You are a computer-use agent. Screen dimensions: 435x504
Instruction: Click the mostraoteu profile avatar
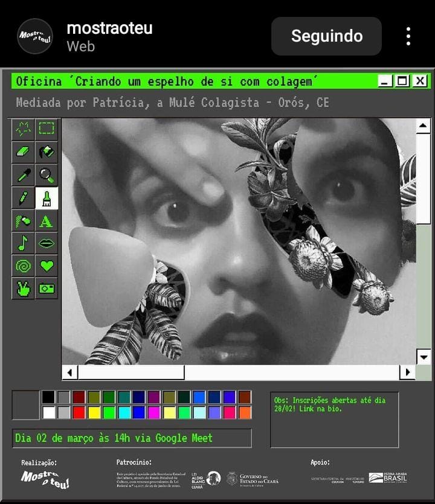[35, 36]
